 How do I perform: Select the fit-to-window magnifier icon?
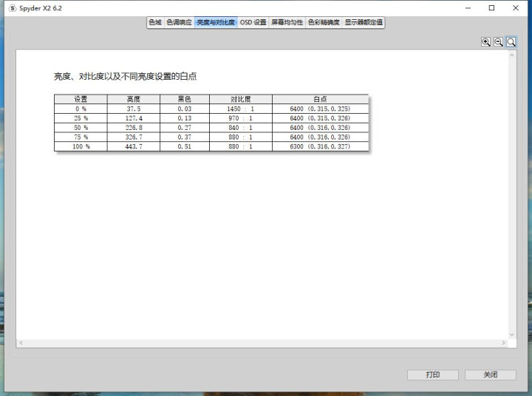coord(511,42)
